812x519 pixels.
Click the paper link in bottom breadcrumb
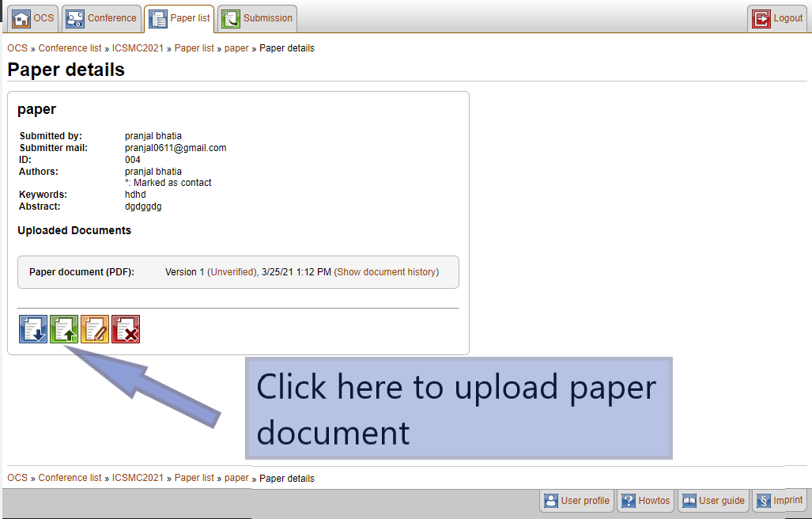[236, 478]
